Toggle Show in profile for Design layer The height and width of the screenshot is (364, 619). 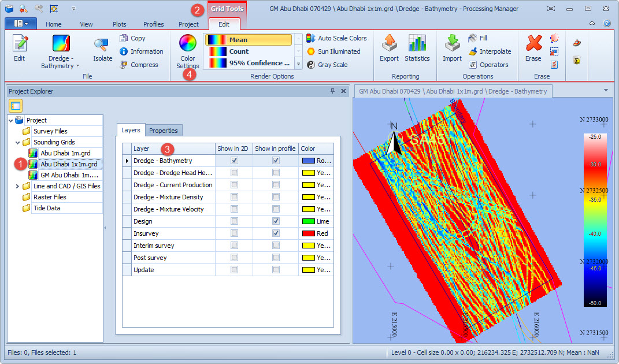276,221
